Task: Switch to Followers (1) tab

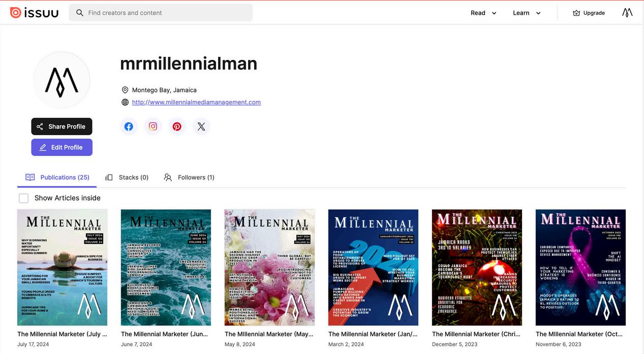Action: [189, 177]
